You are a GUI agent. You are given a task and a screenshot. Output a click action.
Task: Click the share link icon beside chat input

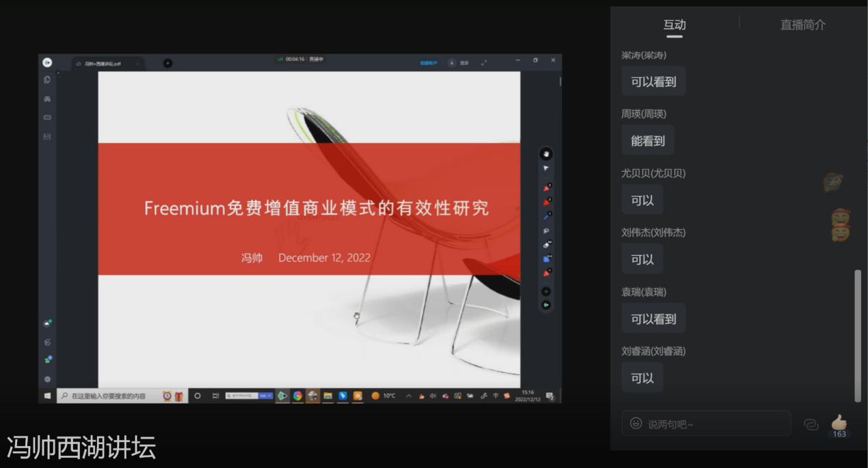(811, 424)
